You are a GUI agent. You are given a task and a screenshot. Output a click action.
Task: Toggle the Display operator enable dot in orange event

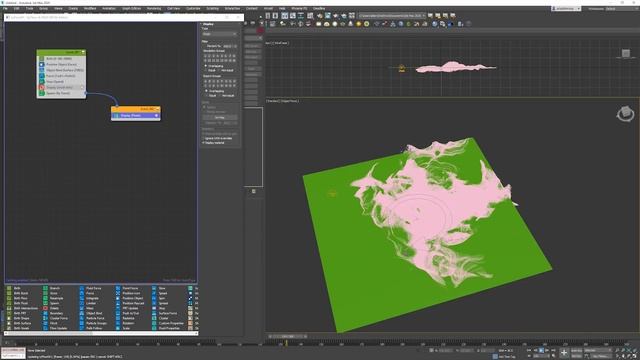pos(156,116)
